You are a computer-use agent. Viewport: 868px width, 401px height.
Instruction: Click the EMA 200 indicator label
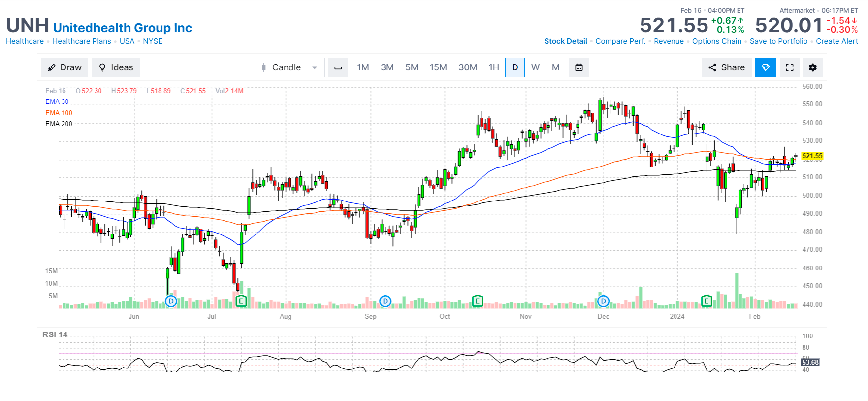click(59, 124)
